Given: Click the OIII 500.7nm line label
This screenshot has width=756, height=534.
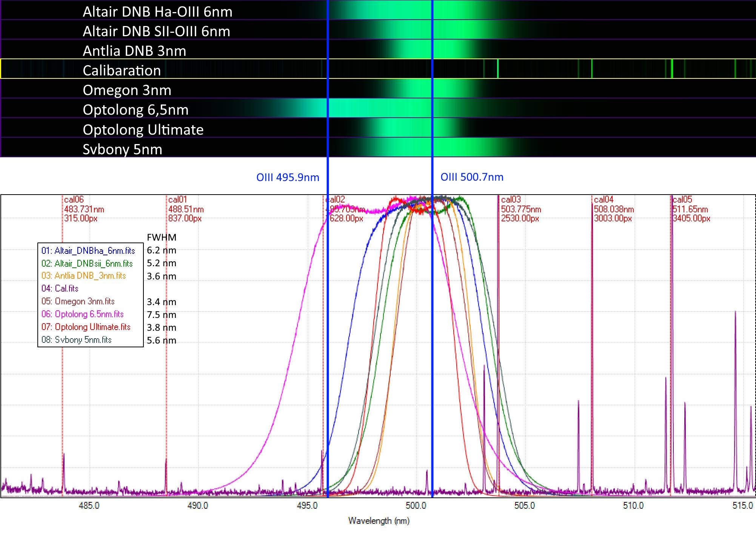Looking at the screenshot, I should click(472, 177).
